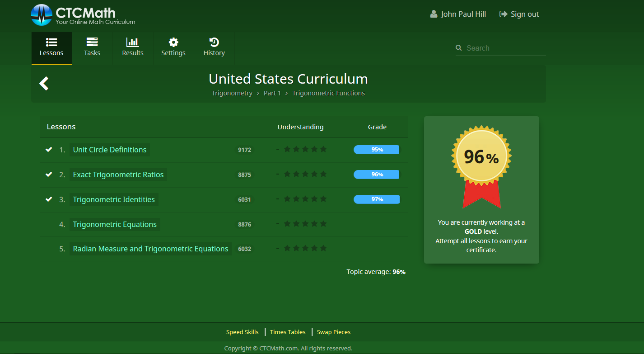Click the GOLD level message text
Screen dimensions: 644x354
(x=481, y=236)
